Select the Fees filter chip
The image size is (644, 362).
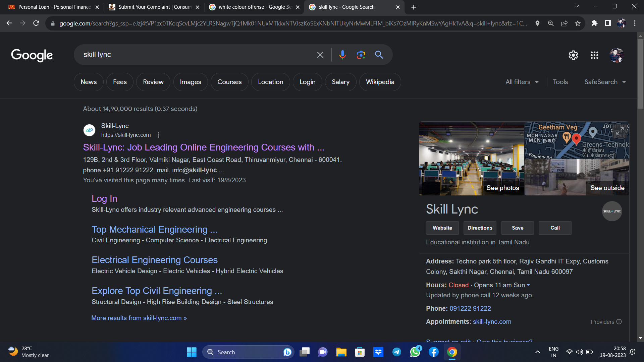click(120, 82)
